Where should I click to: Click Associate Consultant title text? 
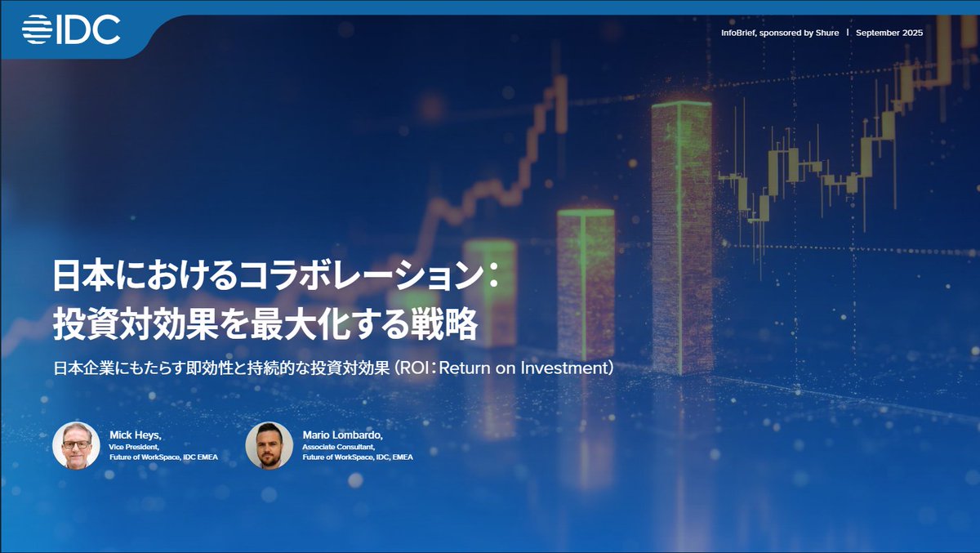coord(338,447)
